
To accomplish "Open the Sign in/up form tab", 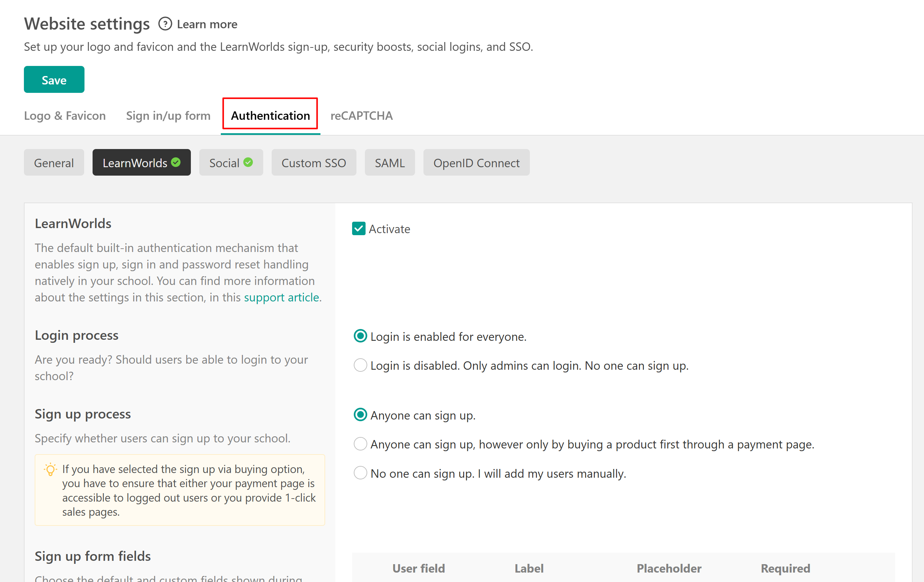I will point(168,115).
